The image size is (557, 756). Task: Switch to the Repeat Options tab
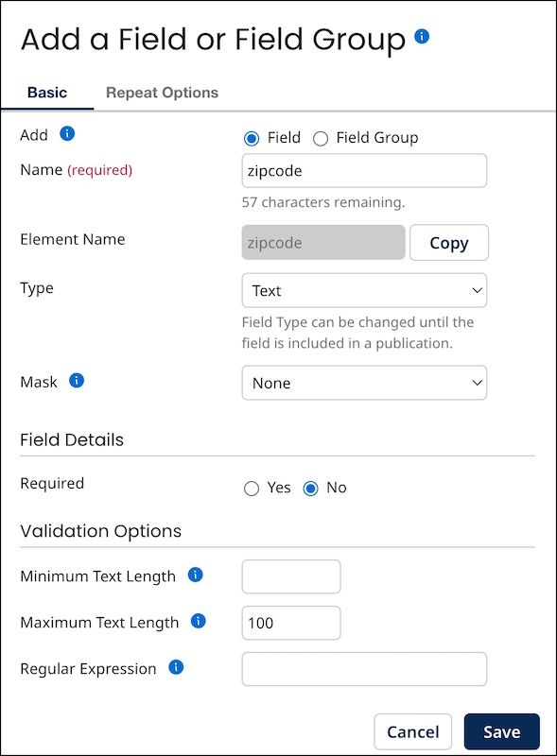pos(161,92)
